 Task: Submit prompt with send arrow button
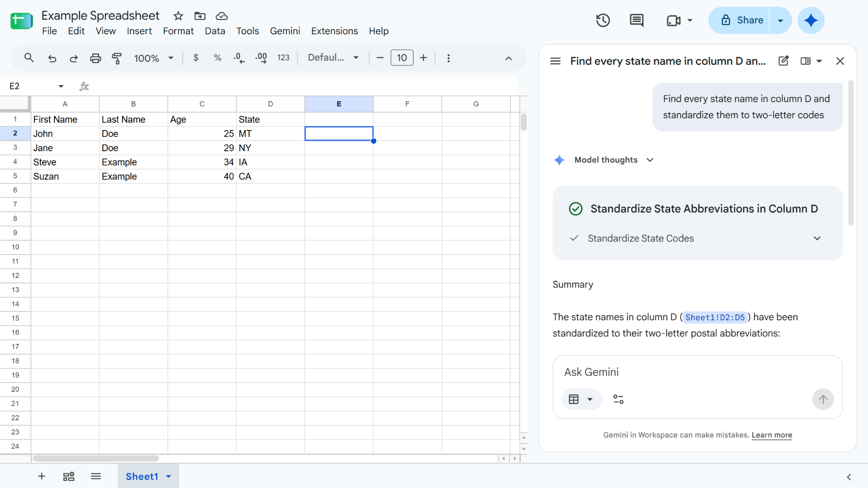pos(823,399)
